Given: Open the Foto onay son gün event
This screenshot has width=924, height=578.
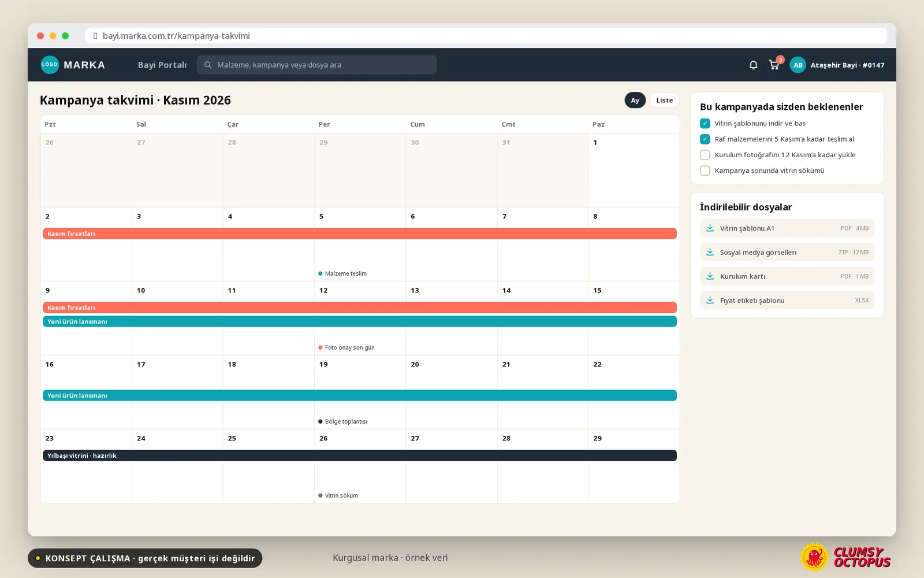Looking at the screenshot, I should [346, 347].
